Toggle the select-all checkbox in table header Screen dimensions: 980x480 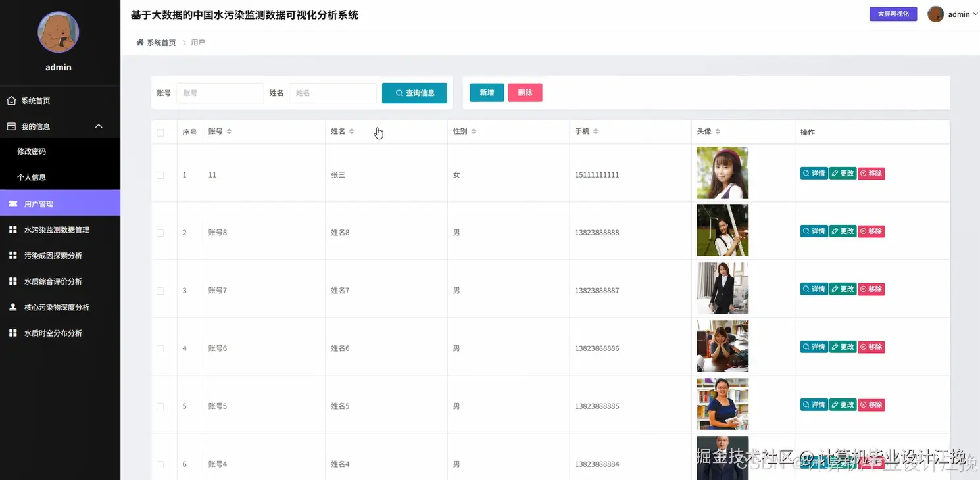pyautogui.click(x=160, y=133)
